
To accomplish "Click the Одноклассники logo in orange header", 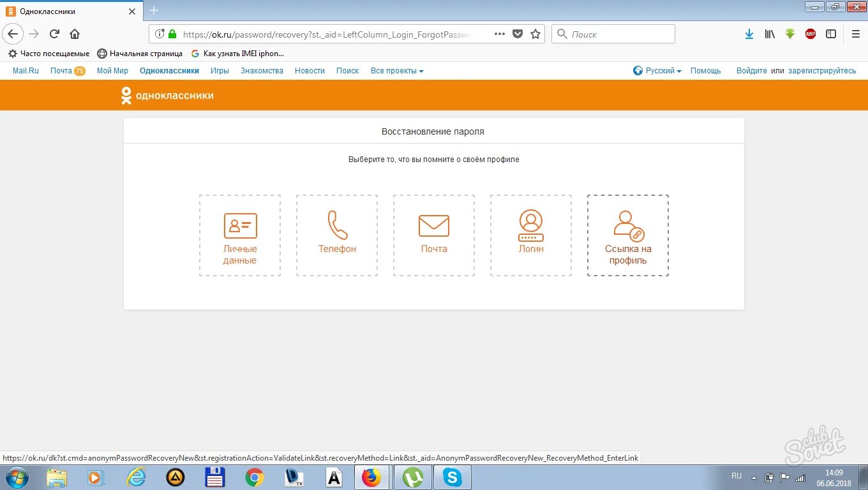I will point(167,96).
